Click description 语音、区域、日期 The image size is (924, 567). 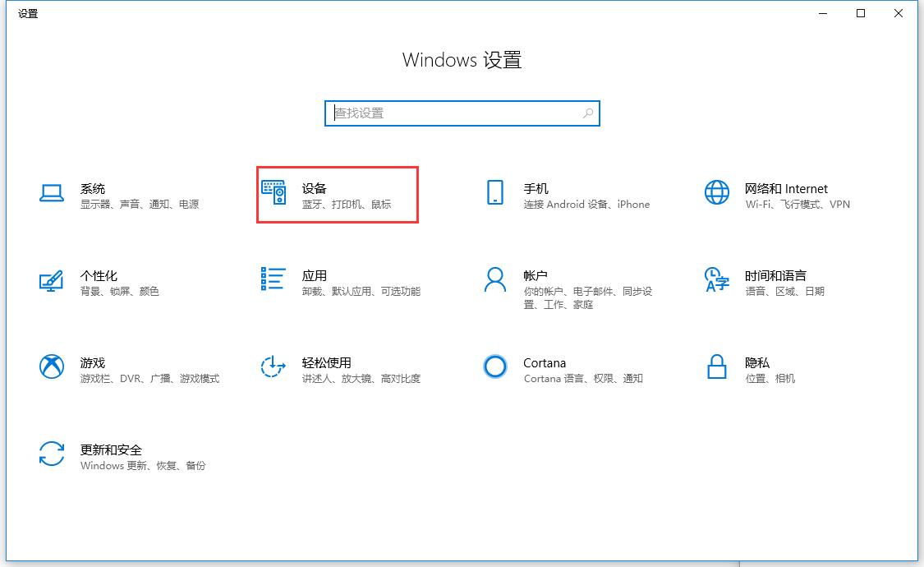(785, 292)
